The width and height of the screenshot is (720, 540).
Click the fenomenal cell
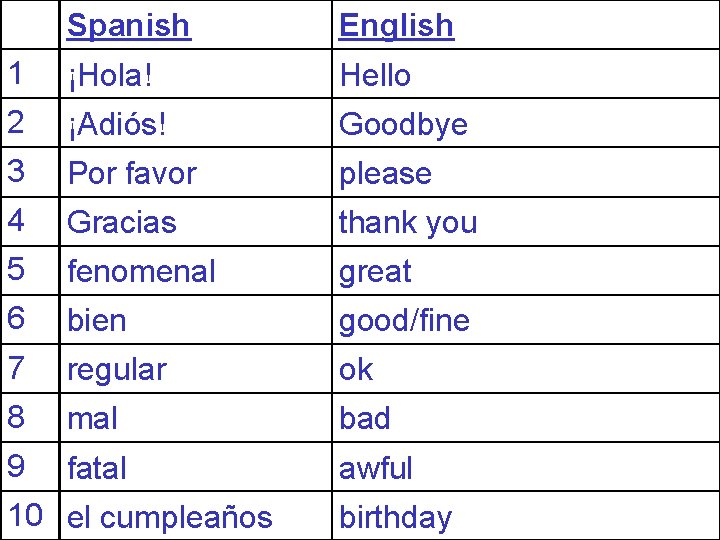coord(141,271)
